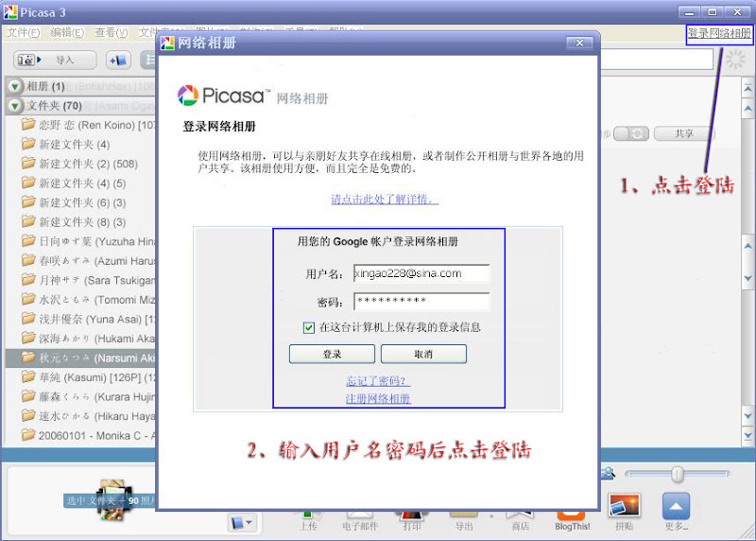Open the tray album dropdown button
The image size is (756, 541).
pyautogui.click(x=242, y=523)
